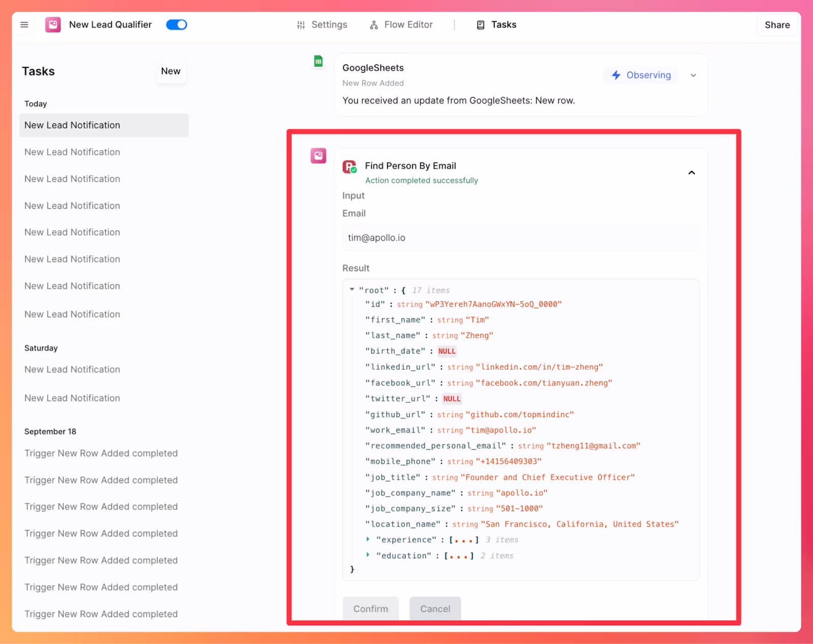Click the Observing lightning bolt icon
The width and height of the screenshot is (813, 644).
616,75
